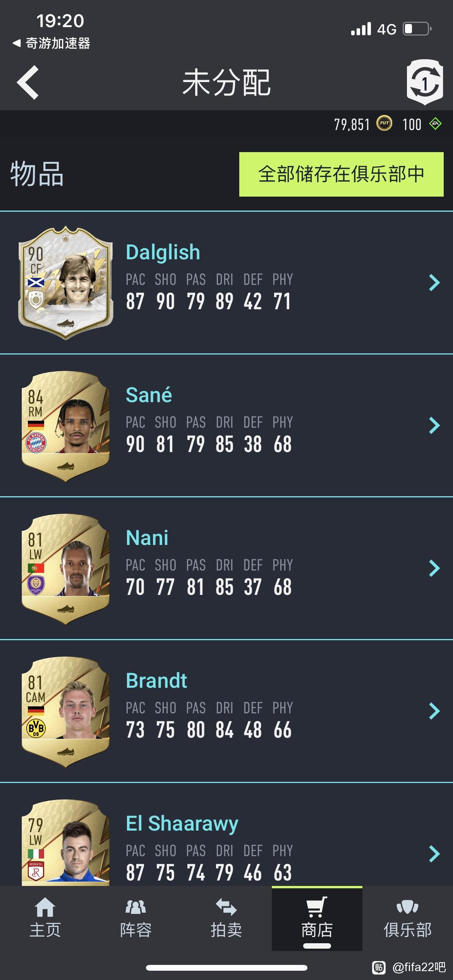Store all items in club button
This screenshot has height=980, width=453.
pyautogui.click(x=341, y=174)
